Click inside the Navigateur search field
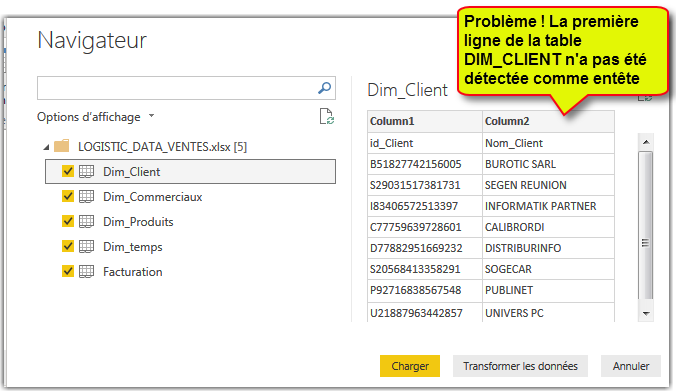Image resolution: width=676 pixels, height=392 pixels. (x=177, y=88)
